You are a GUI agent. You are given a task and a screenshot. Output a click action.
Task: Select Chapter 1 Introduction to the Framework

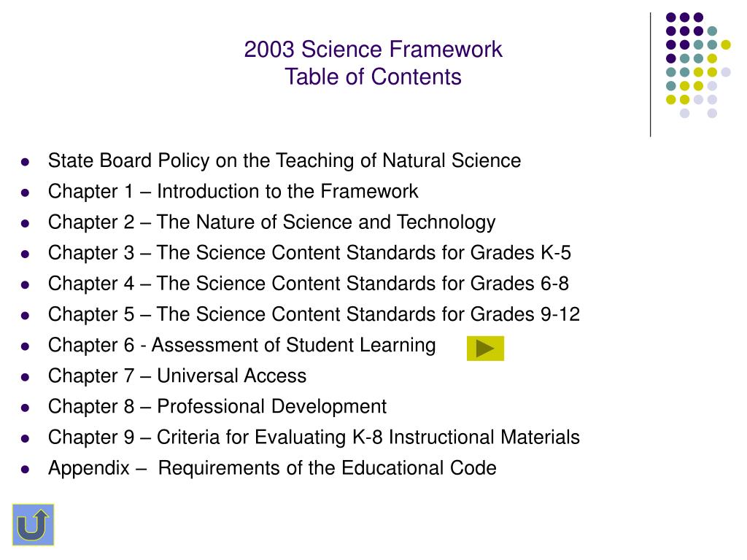coord(233,192)
